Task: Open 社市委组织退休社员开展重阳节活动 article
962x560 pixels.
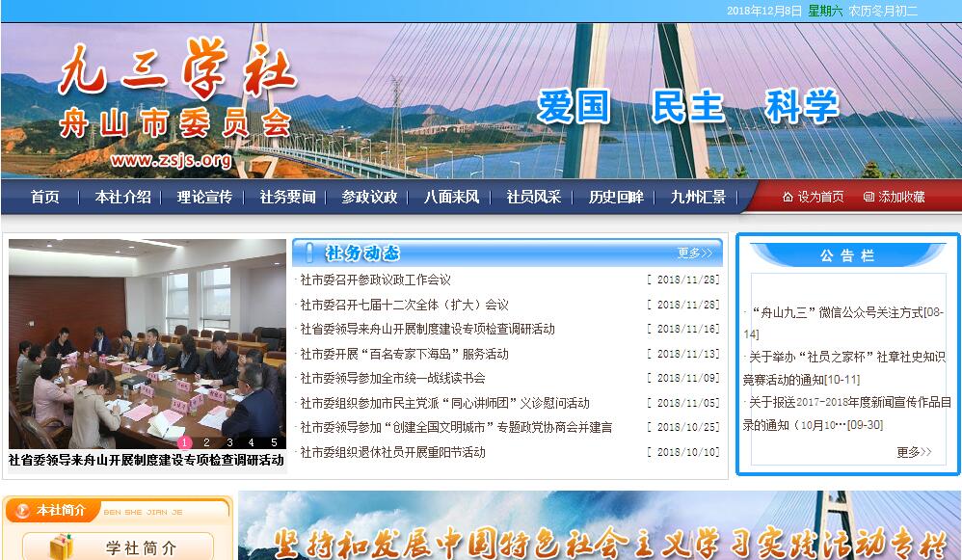Action: tap(392, 452)
